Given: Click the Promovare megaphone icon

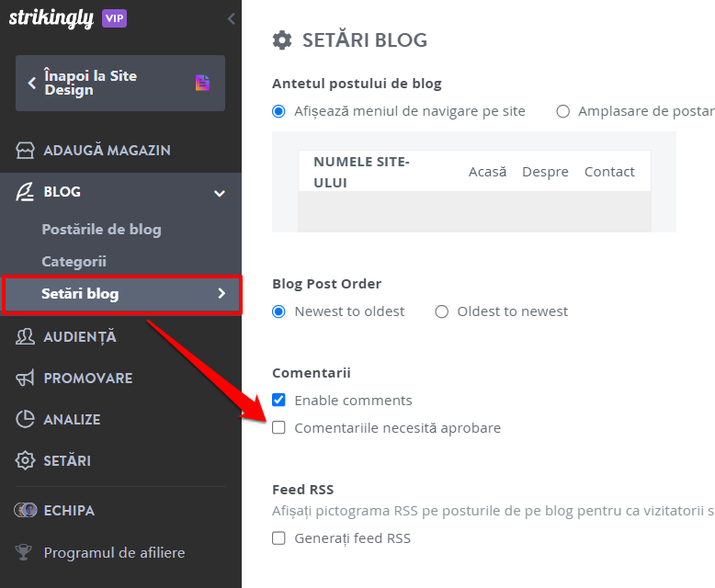Looking at the screenshot, I should 25,378.
